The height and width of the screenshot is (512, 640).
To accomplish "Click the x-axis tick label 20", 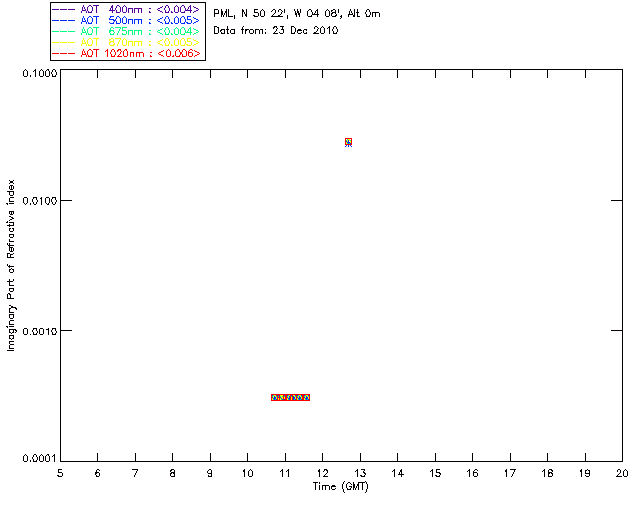I will pyautogui.click(x=622, y=473).
